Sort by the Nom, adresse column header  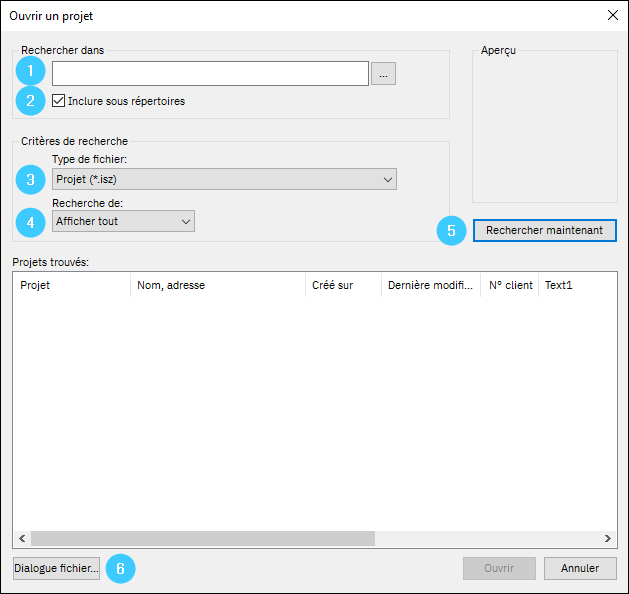click(x=218, y=285)
